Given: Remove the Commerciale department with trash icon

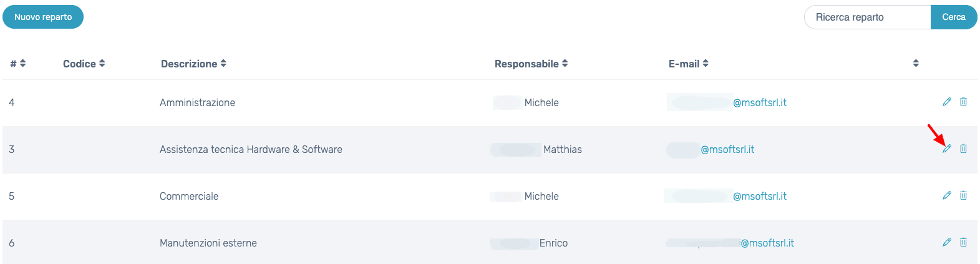Looking at the screenshot, I should point(963,195).
